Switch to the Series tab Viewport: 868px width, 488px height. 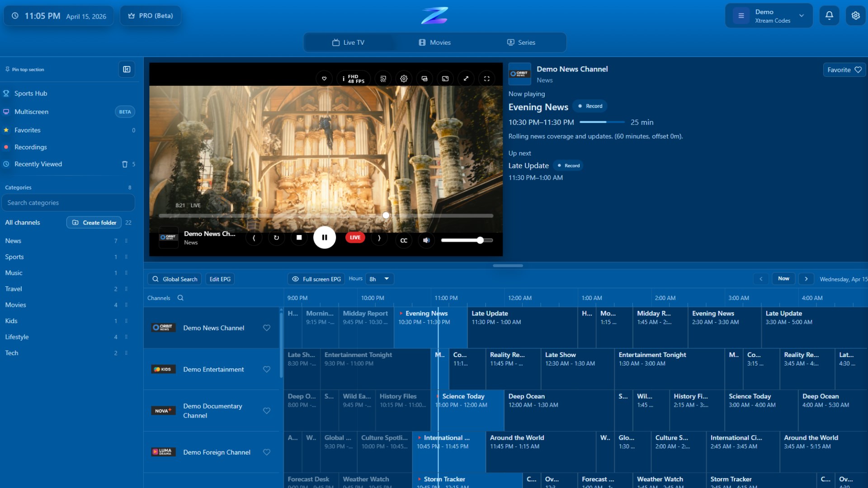(x=521, y=42)
